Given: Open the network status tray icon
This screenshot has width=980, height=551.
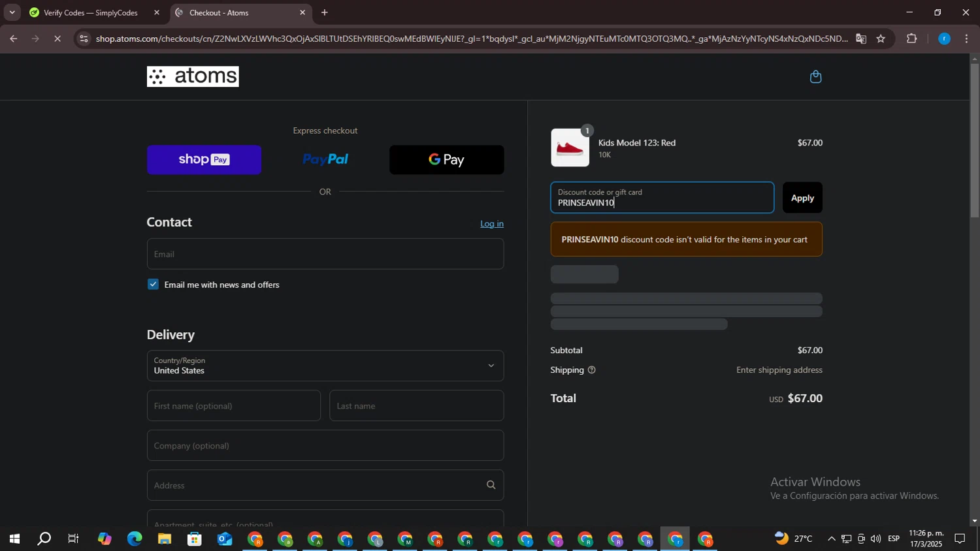Looking at the screenshot, I should coord(846,539).
